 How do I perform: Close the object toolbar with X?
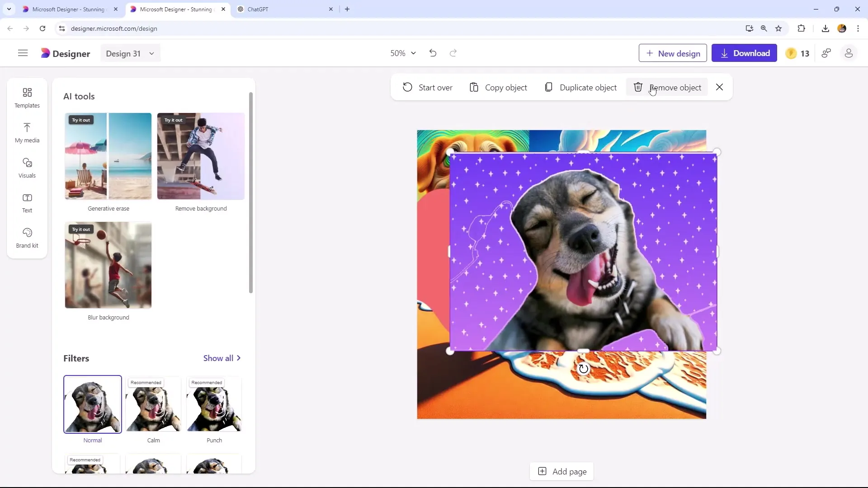click(719, 87)
